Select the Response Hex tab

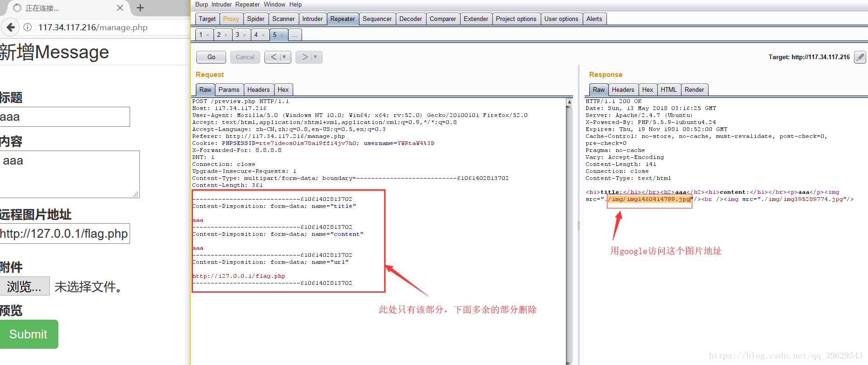648,90
